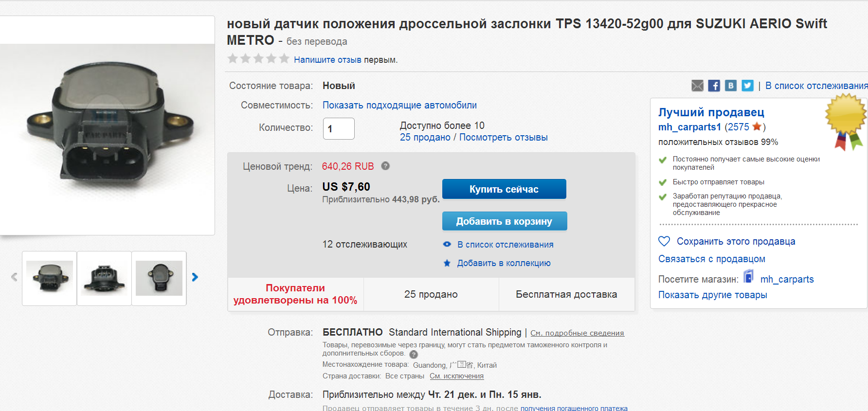Show previous thumbnails with left arrow

(x=14, y=277)
